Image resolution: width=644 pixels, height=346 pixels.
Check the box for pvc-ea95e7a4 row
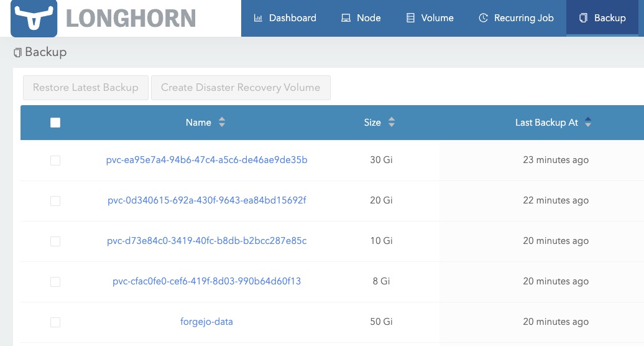55,161
